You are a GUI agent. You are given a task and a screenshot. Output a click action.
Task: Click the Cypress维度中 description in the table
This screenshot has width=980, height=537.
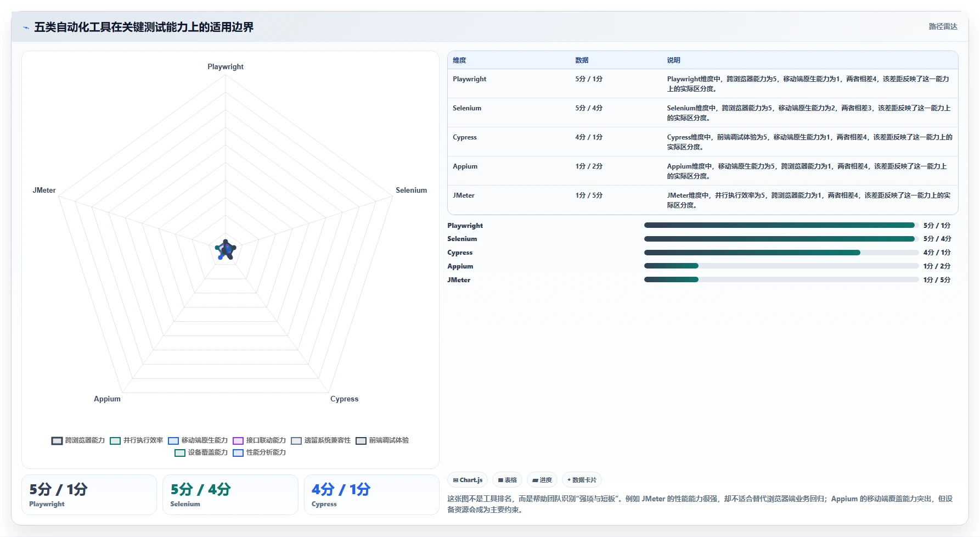click(x=809, y=142)
